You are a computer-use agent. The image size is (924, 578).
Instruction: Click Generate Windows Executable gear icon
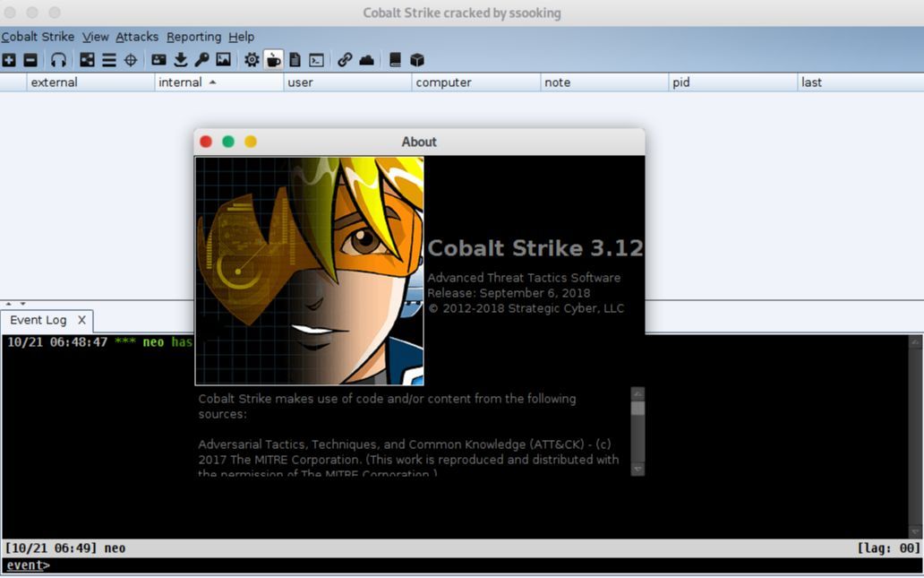[252, 59]
